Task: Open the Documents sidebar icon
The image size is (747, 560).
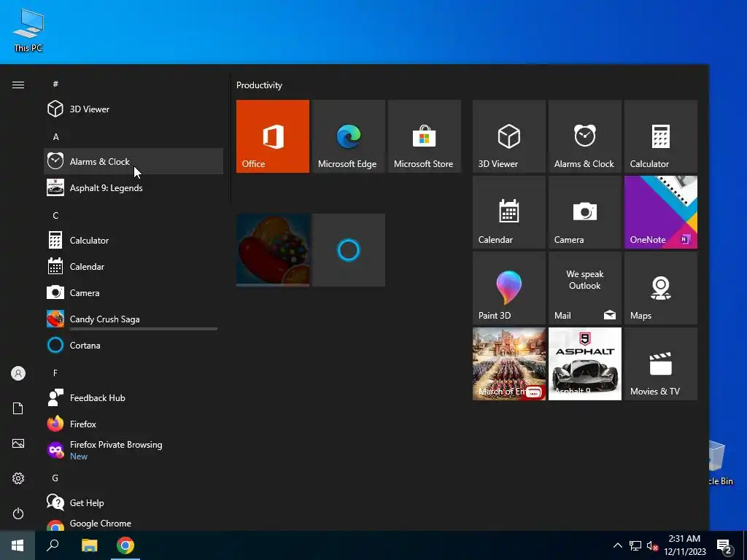Action: click(x=18, y=408)
